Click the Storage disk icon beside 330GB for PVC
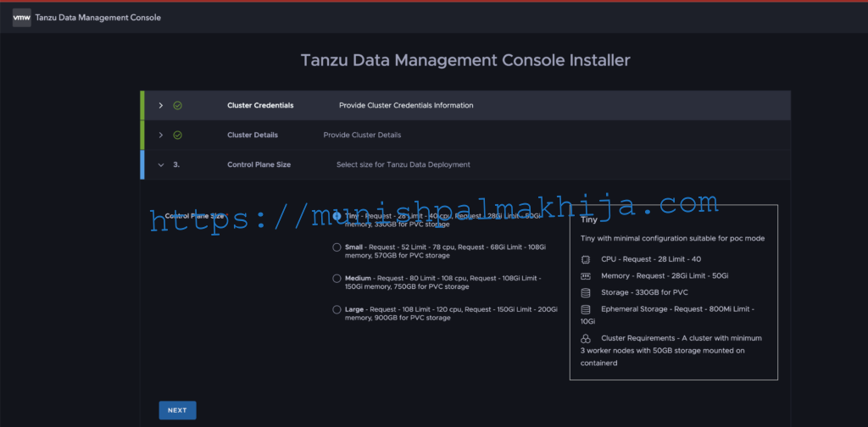Viewport: 868px width, 427px height. pos(586,292)
